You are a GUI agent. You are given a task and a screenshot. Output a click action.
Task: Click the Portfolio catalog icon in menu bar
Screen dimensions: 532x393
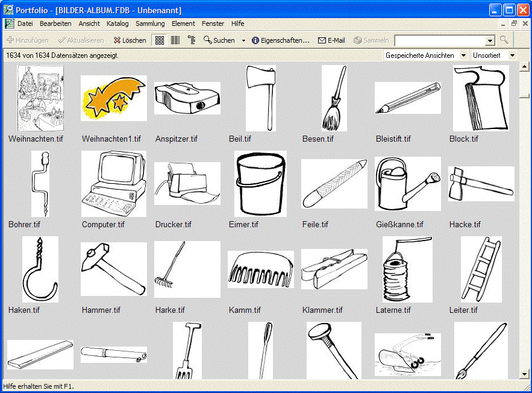pyautogui.click(x=9, y=24)
